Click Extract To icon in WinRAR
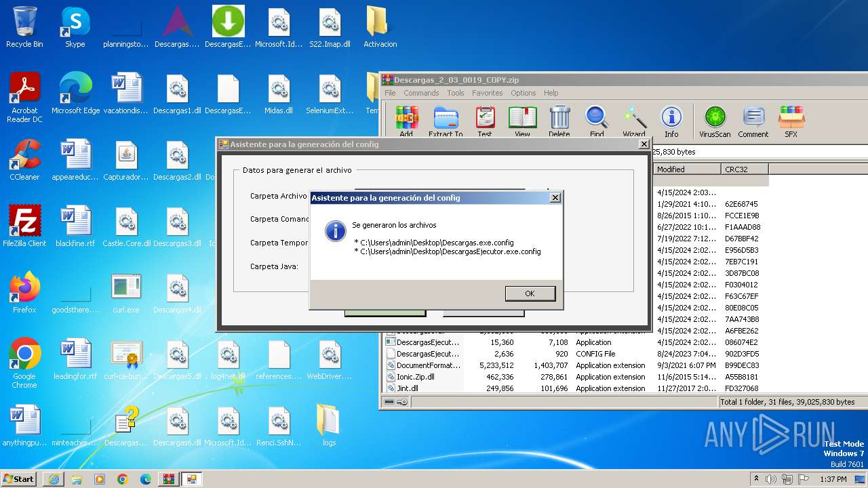The height and width of the screenshot is (488, 868). (x=446, y=121)
